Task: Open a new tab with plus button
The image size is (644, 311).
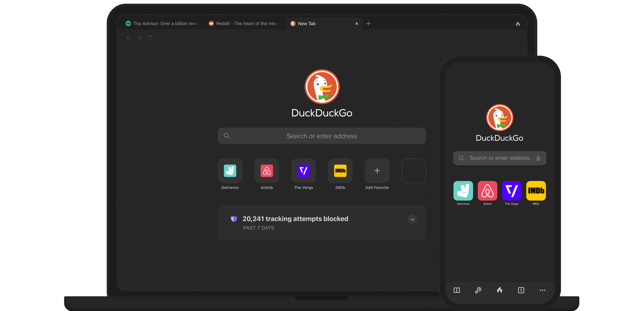Action: point(368,23)
